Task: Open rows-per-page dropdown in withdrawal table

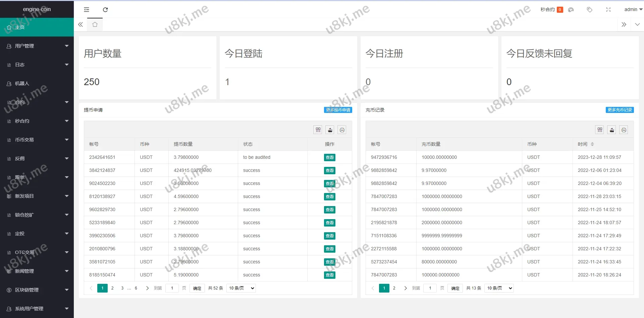Action: [241, 288]
